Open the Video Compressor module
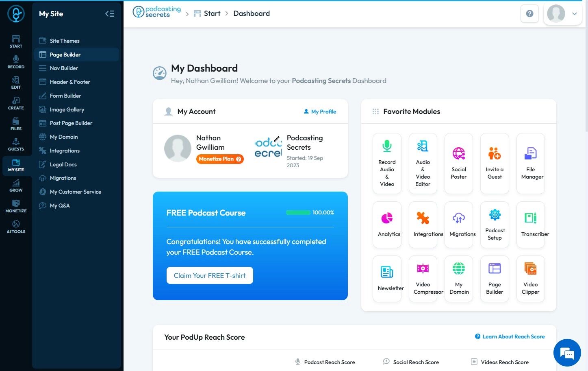The width and height of the screenshot is (588, 371). (423, 279)
